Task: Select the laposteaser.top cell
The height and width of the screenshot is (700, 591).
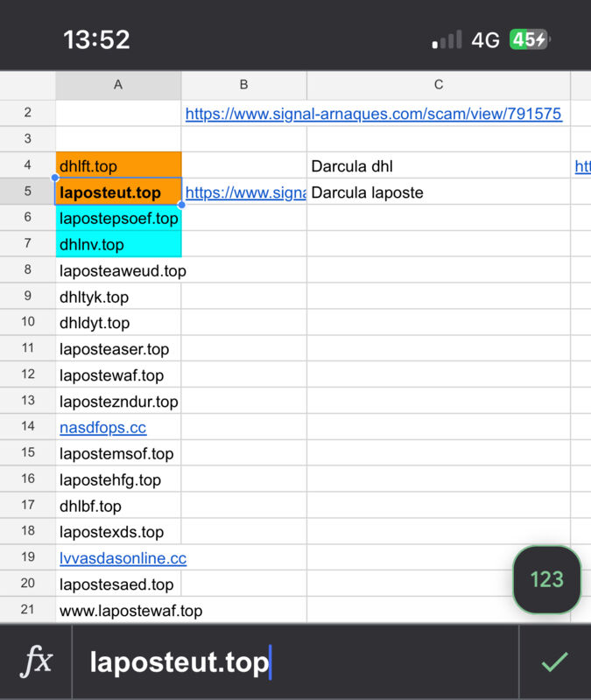Action: click(118, 348)
